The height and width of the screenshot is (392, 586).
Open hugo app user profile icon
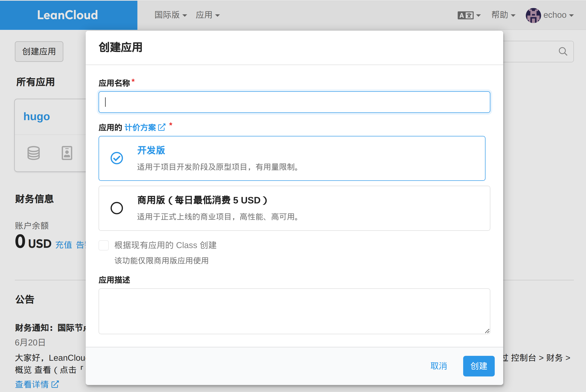[x=67, y=153]
